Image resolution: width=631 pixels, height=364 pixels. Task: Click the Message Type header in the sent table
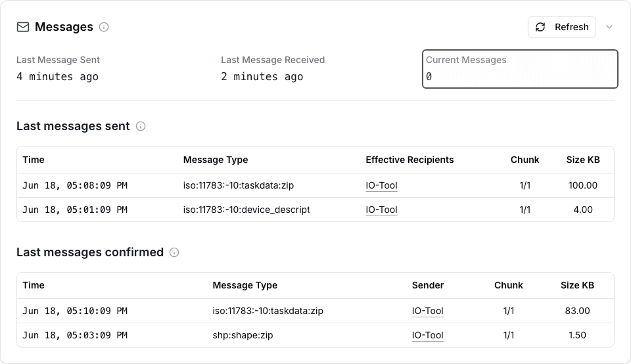click(216, 160)
